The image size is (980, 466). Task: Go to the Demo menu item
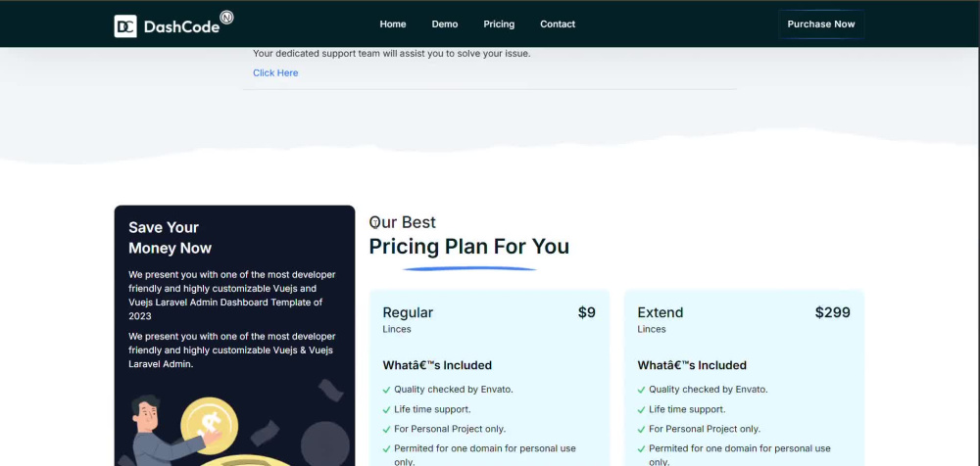(x=444, y=24)
